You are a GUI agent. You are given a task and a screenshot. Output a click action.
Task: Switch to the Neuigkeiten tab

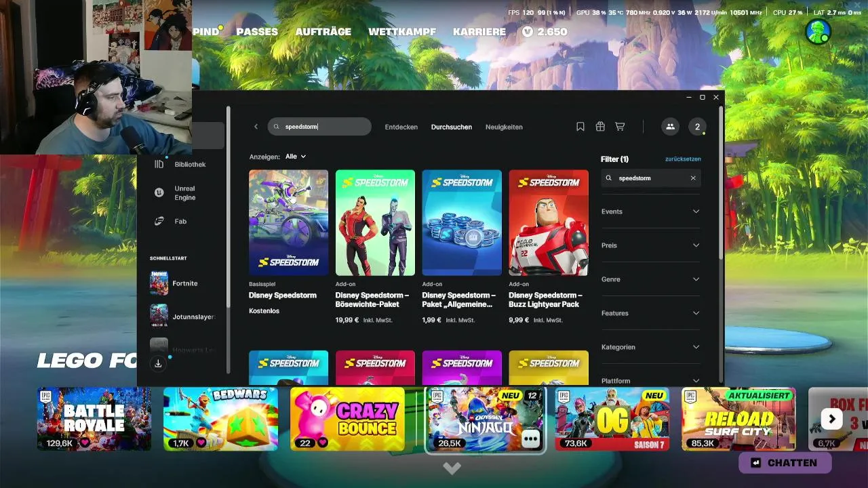click(x=504, y=127)
